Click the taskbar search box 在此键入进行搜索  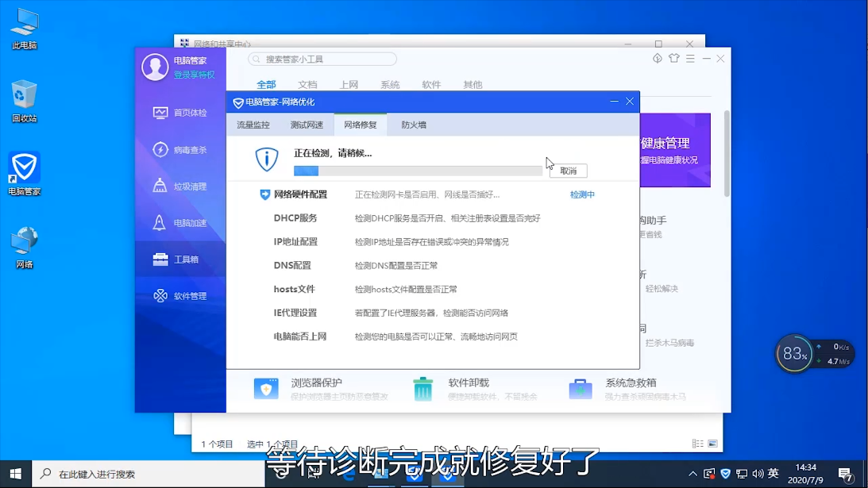click(149, 475)
